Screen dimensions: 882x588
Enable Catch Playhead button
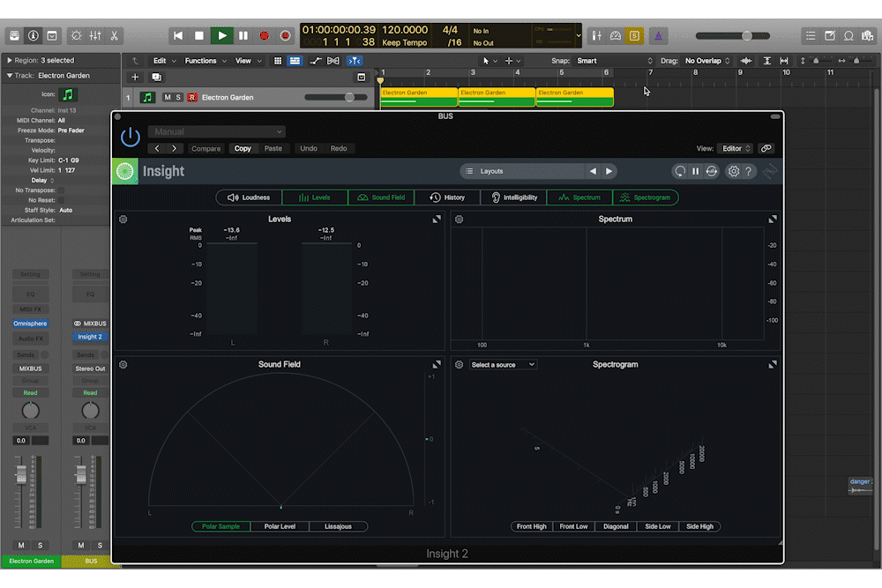coord(355,61)
